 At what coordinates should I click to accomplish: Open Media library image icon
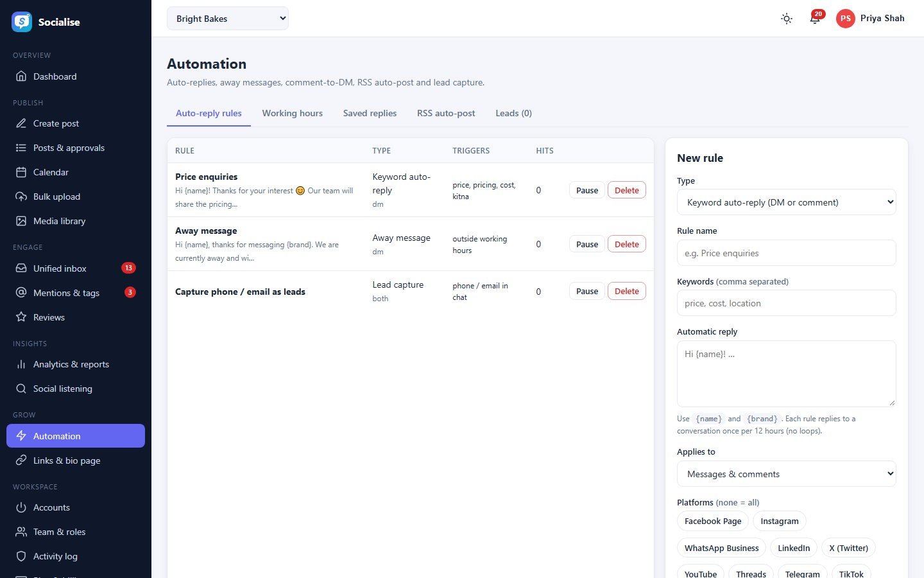click(21, 221)
